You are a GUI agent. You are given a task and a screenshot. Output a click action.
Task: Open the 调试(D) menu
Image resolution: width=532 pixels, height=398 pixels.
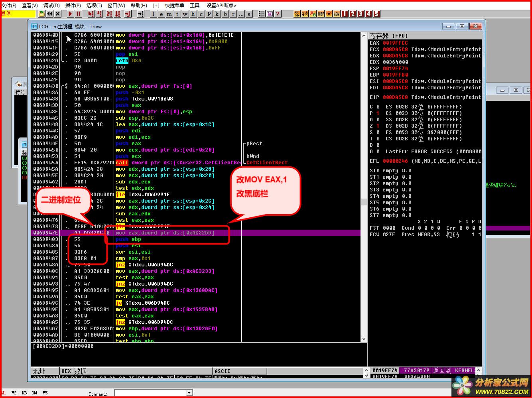(51, 5)
